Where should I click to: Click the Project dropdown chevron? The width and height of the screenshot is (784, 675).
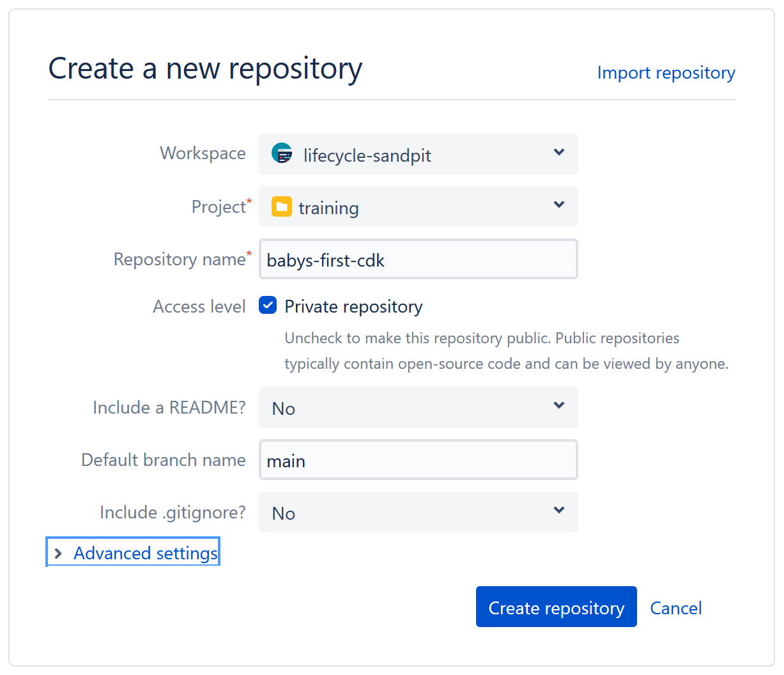[558, 206]
